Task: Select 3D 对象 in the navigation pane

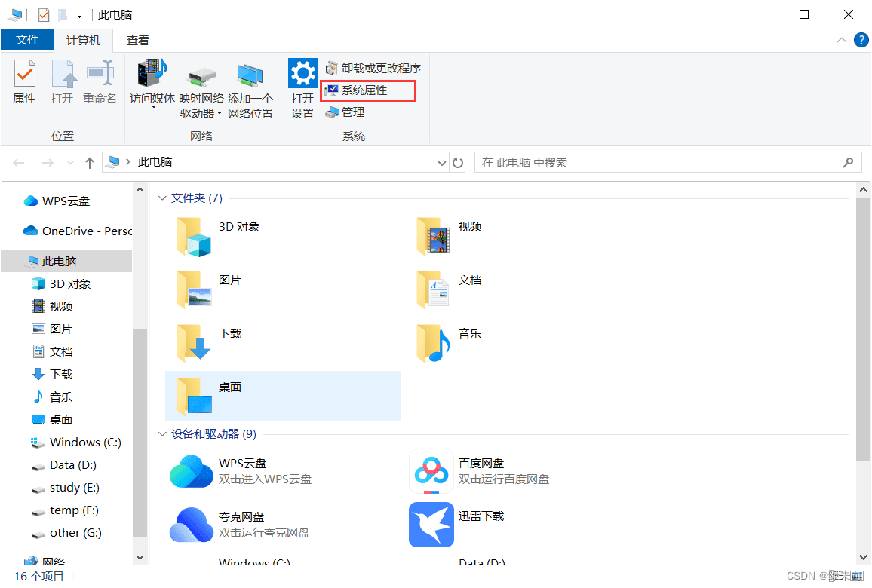Action: point(61,284)
